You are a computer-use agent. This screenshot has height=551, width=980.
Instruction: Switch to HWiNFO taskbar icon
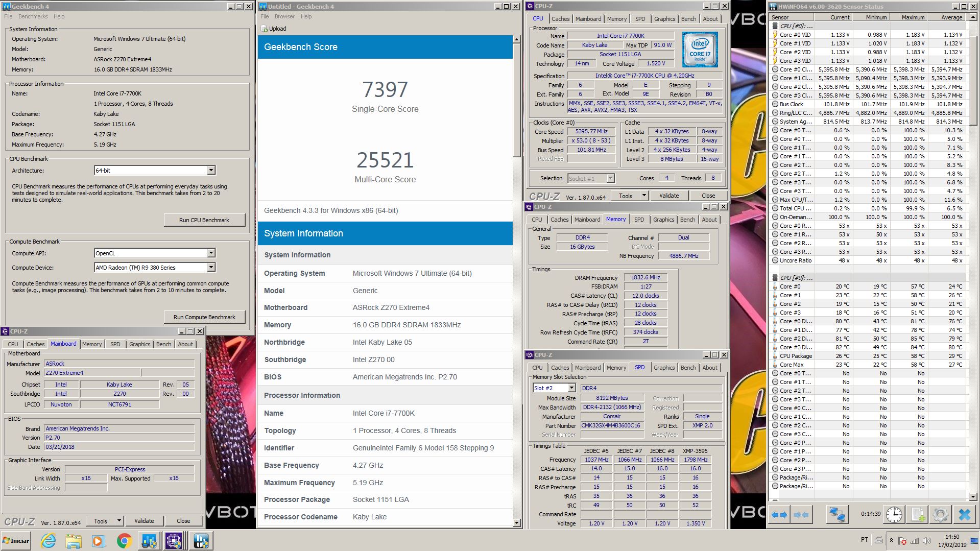(x=200, y=541)
